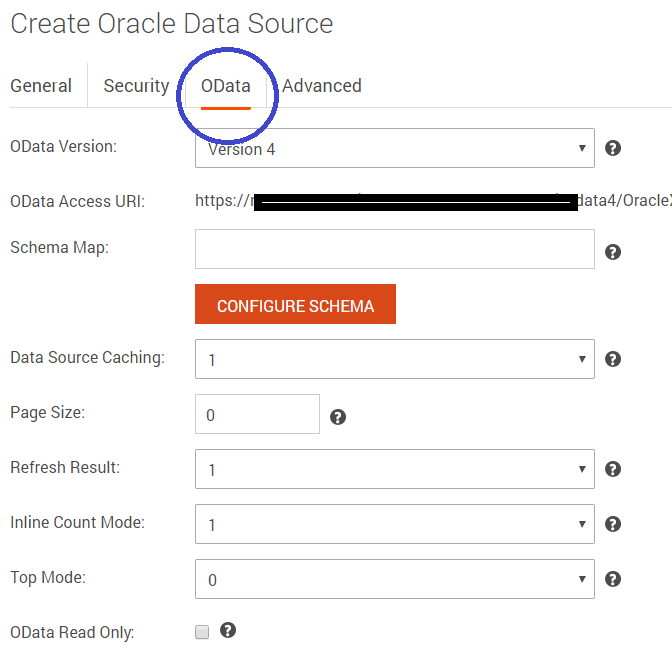Show help tooltip for Page Size
This screenshot has height=649, width=672.
pos(338,417)
